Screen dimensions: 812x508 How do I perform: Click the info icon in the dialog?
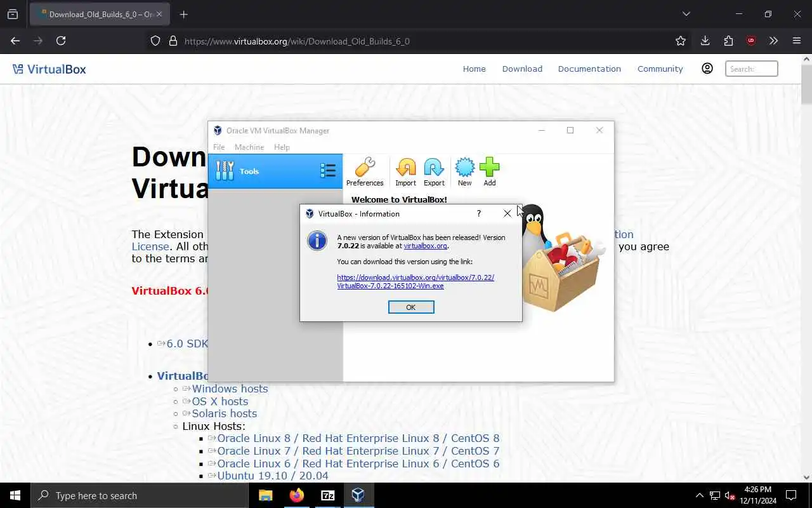click(x=317, y=241)
